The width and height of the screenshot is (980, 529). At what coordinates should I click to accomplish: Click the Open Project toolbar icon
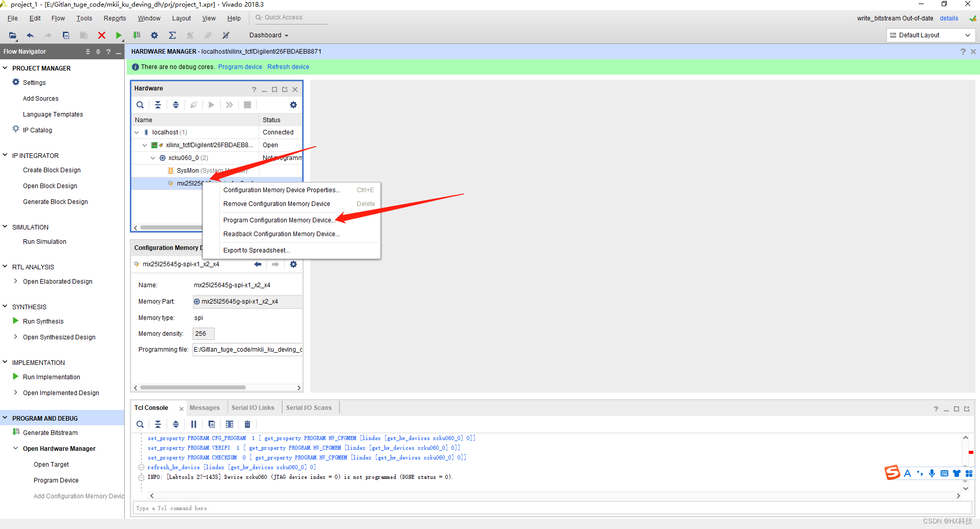click(13, 35)
